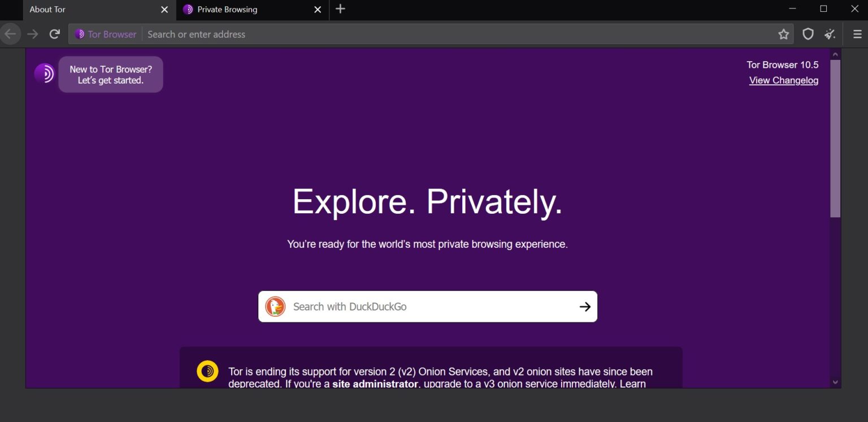Submit search with the arrow button
This screenshot has height=422, width=868.
pos(585,307)
